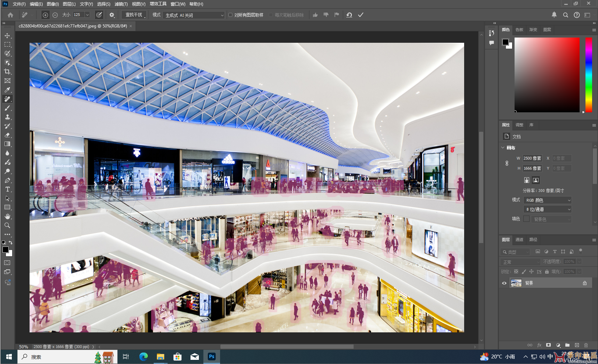This screenshot has height=364, width=598.
Task: Open the 文件(F) menu
Action: point(19,4)
